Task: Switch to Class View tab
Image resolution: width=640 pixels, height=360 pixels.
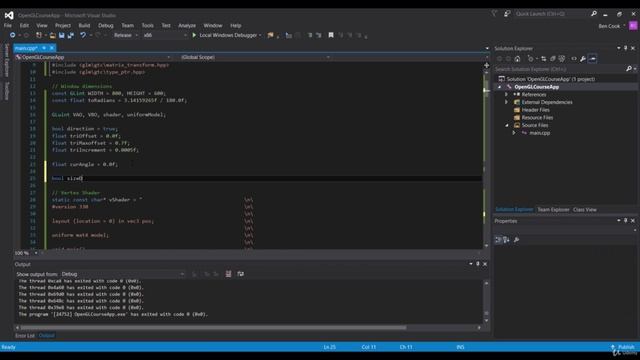Action: click(x=584, y=209)
